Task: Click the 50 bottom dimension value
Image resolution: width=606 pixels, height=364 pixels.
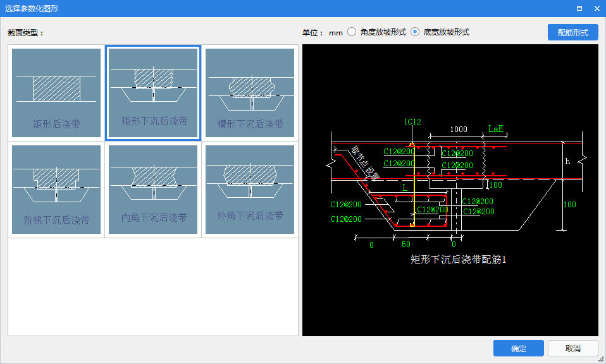Action: [x=406, y=245]
